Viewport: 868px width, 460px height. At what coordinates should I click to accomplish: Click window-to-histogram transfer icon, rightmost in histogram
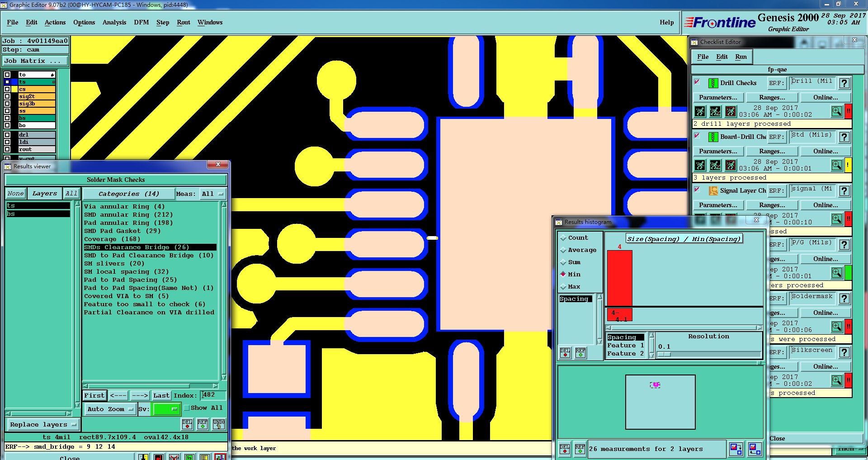[x=755, y=449]
